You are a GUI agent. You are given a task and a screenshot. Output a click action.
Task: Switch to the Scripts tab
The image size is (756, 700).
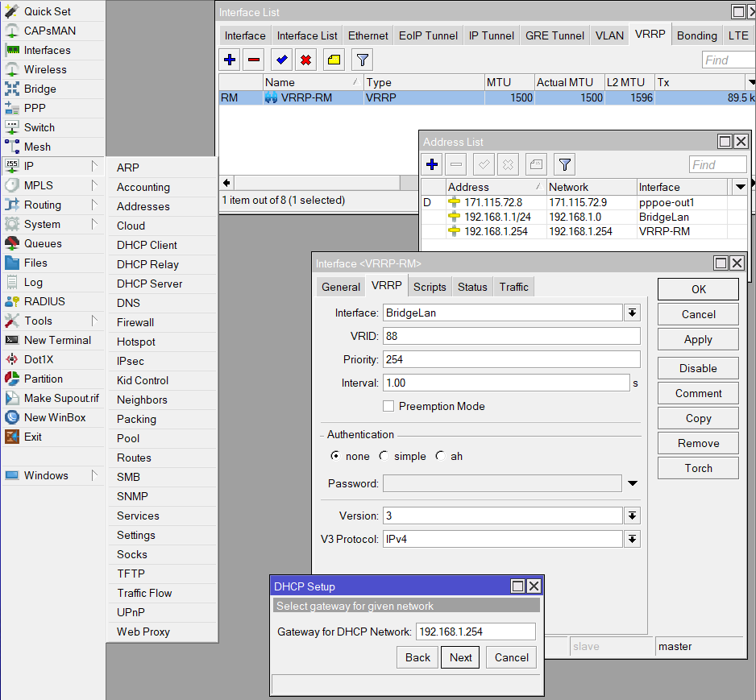[x=430, y=287]
